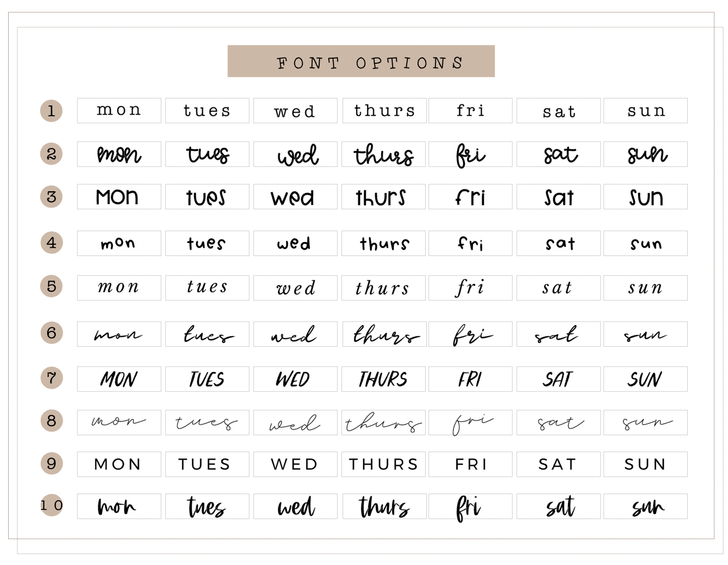The height and width of the screenshot is (565, 728).
Task: Click the number 1 circle badge
Action: (51, 111)
